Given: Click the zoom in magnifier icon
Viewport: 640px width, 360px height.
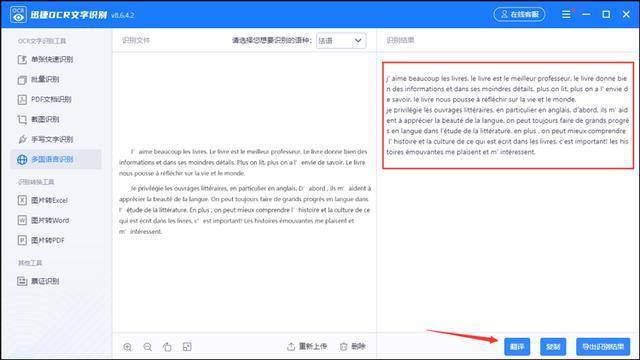Looking at the screenshot, I should (128, 347).
